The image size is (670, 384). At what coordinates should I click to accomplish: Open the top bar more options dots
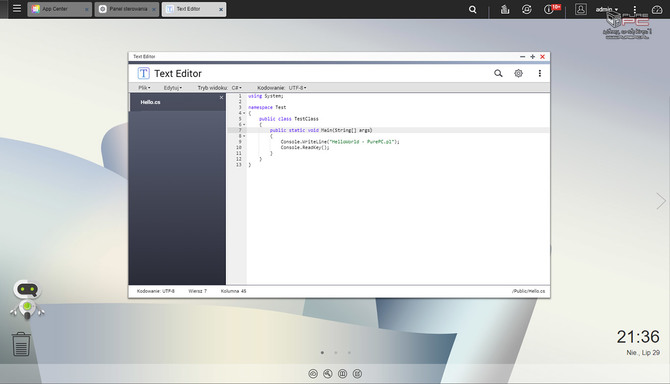[635, 9]
